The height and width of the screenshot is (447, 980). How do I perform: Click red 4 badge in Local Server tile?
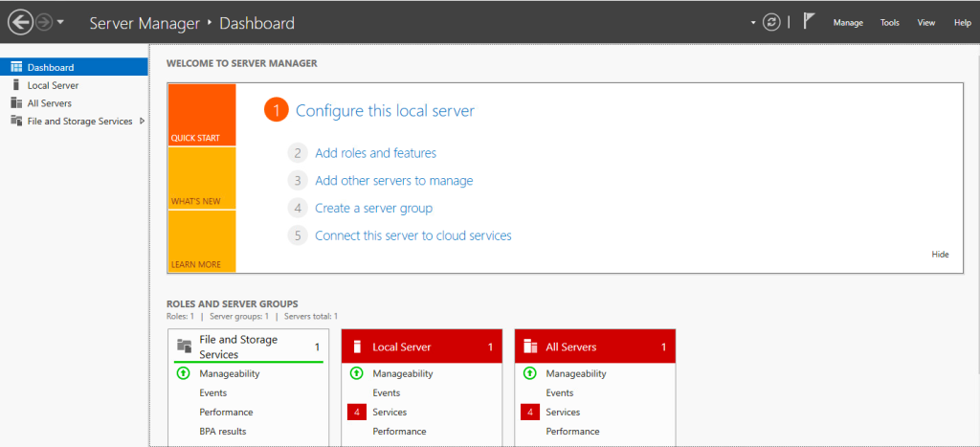point(357,413)
